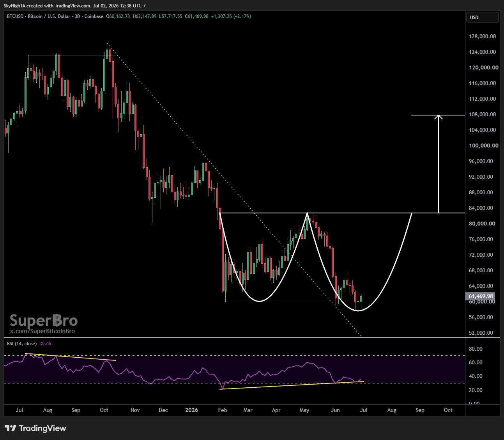Click the low value L57,717.55 in the header
Viewport: 504px width, 440px height.
pos(170,16)
